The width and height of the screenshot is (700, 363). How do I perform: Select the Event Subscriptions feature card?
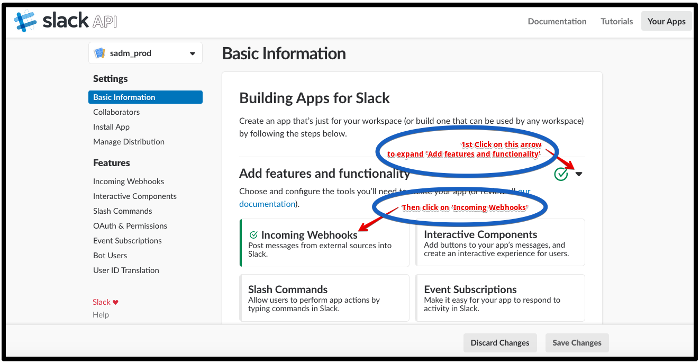(x=500, y=298)
